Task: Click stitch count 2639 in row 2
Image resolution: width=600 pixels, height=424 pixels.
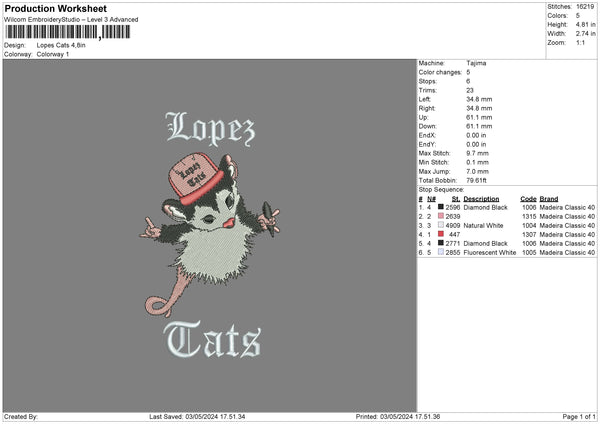Action: point(453,217)
